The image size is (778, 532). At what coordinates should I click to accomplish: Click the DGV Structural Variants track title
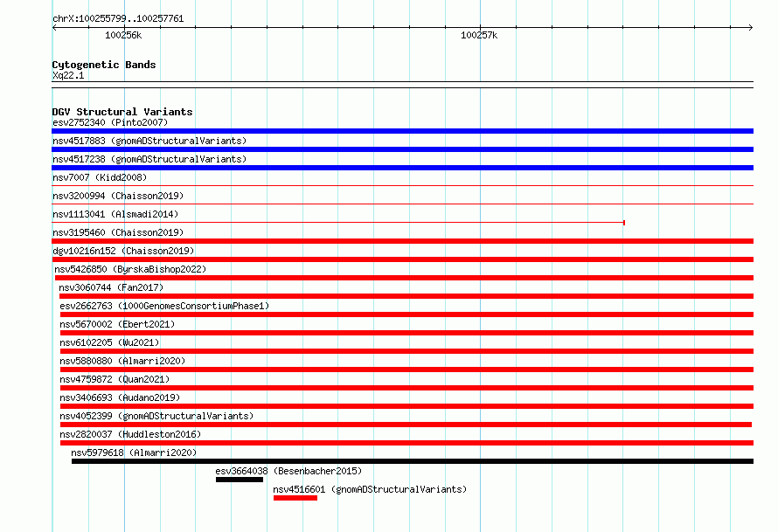[x=122, y=112]
